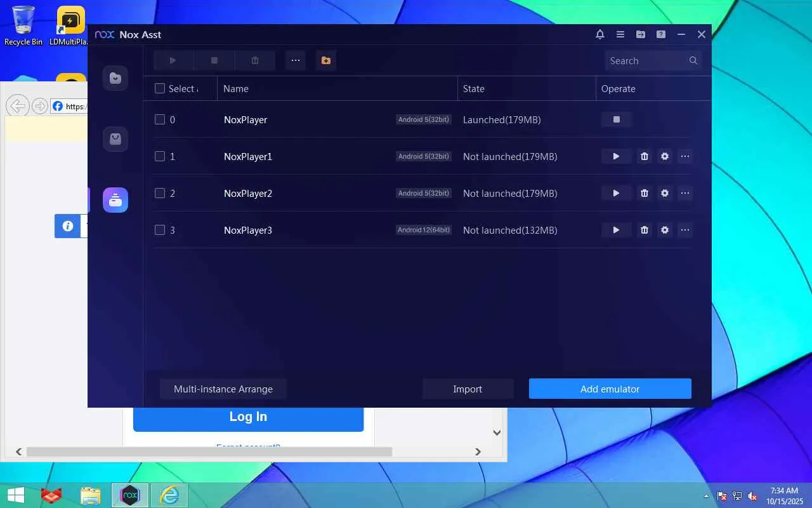Tick the checkbox for instance 3 NoxPlayer3
812x508 pixels.
(160, 230)
